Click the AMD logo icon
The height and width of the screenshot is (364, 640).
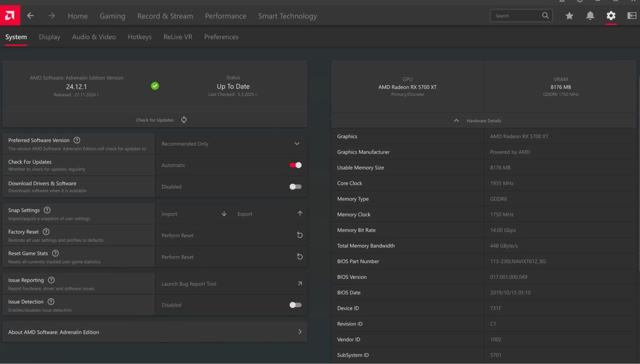pos(10,15)
